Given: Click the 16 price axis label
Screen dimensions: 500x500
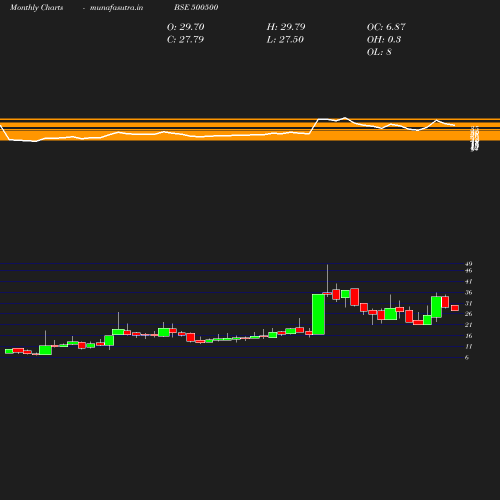Looking at the screenshot, I should pos(469,336).
